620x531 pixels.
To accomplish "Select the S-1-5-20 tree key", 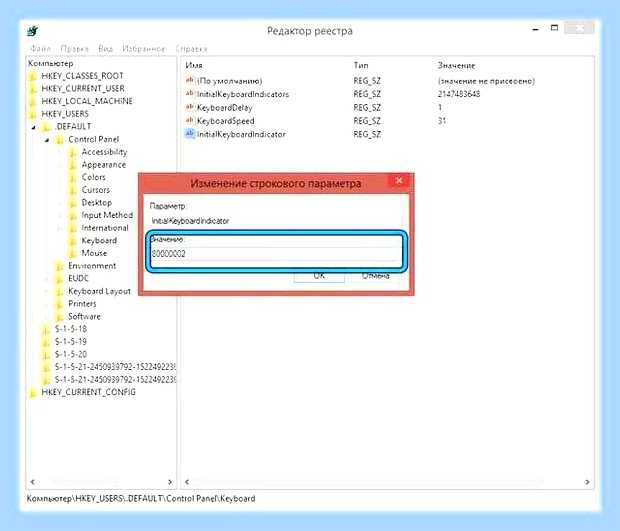I will pos(71,354).
